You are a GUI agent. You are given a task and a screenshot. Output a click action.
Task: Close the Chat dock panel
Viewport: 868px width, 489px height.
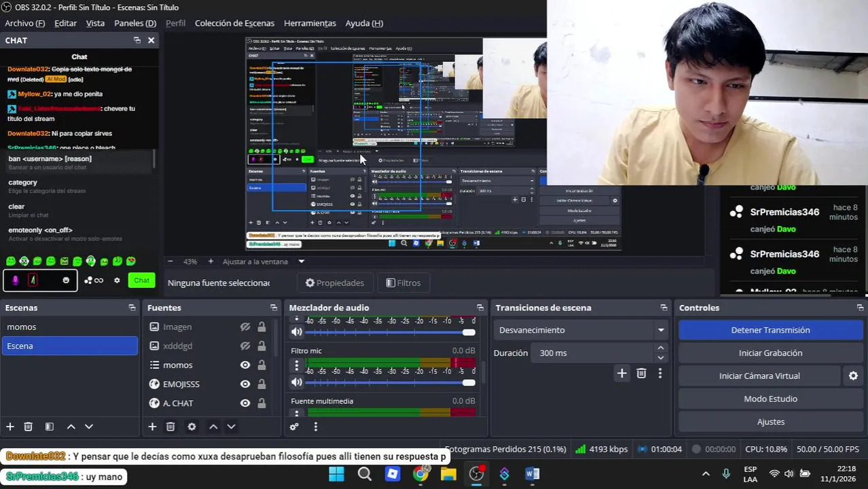[151, 40]
